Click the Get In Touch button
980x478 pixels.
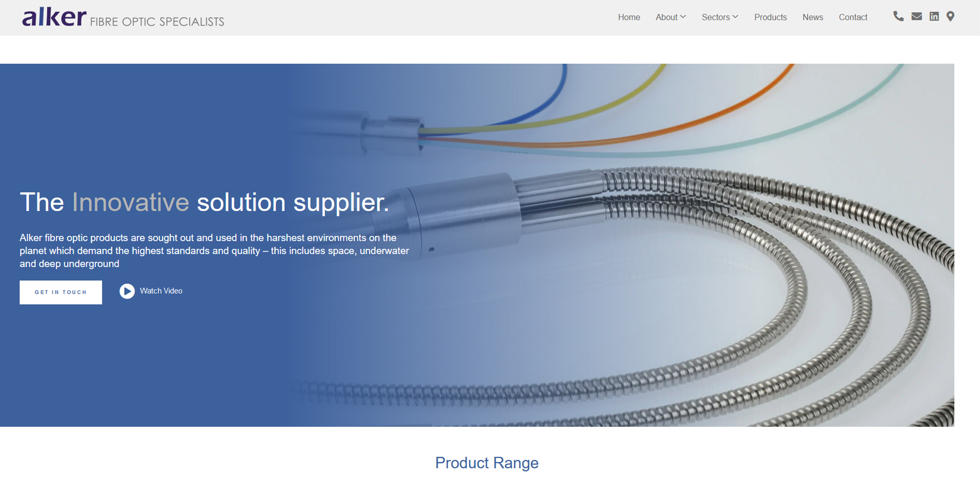(61, 292)
